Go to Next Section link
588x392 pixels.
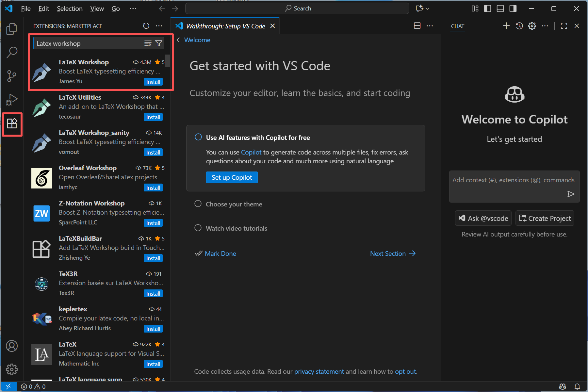click(x=393, y=253)
